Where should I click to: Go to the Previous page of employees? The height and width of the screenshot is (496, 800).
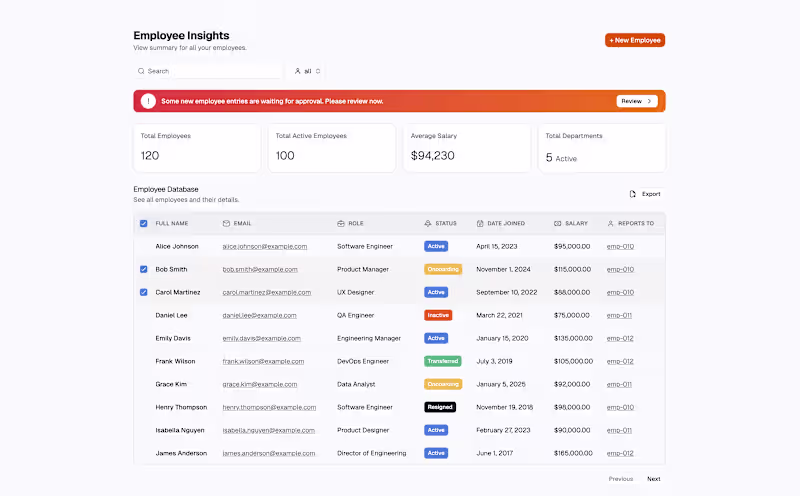620,479
